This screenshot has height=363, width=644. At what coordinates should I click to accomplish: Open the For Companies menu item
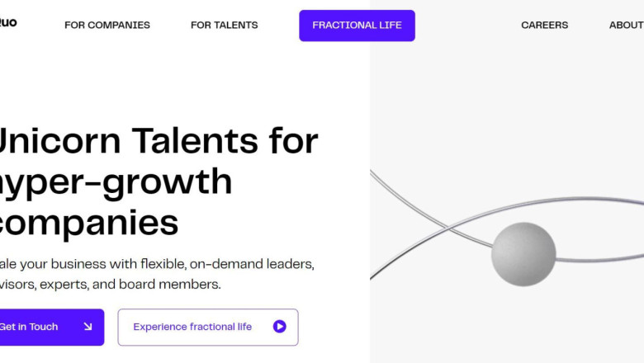pos(107,26)
